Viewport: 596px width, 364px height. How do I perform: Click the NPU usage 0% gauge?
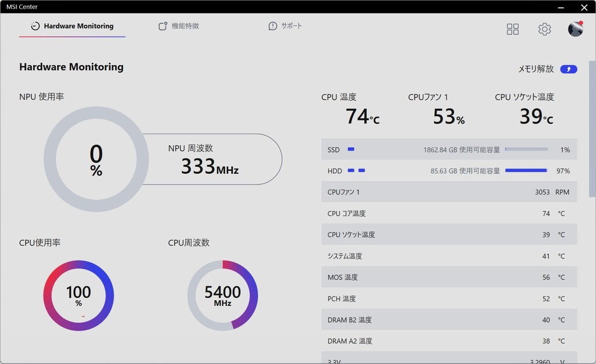pos(96,159)
